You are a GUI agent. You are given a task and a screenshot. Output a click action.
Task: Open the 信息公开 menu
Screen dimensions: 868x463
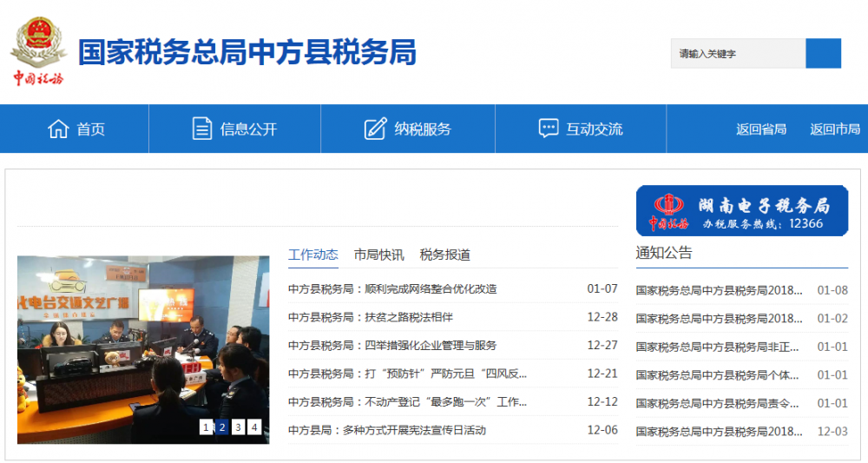(248, 129)
